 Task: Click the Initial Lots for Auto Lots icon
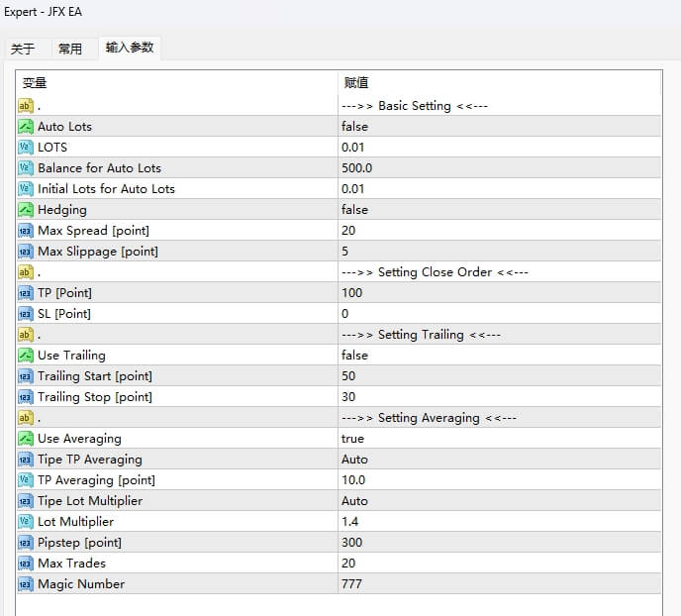[x=26, y=189]
